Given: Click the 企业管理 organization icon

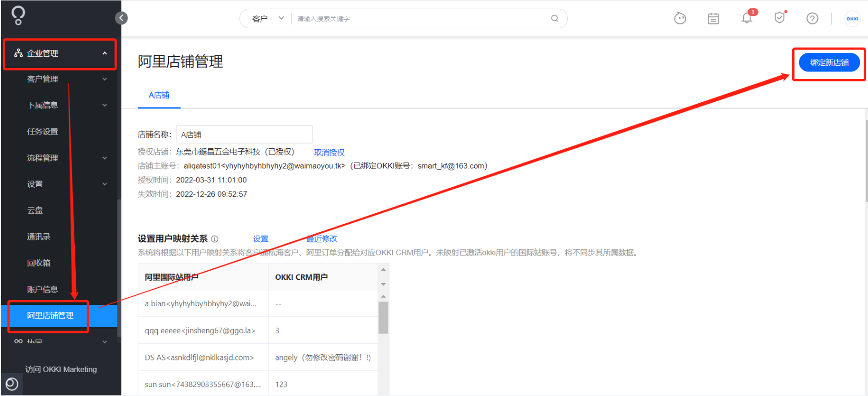Looking at the screenshot, I should (x=18, y=53).
